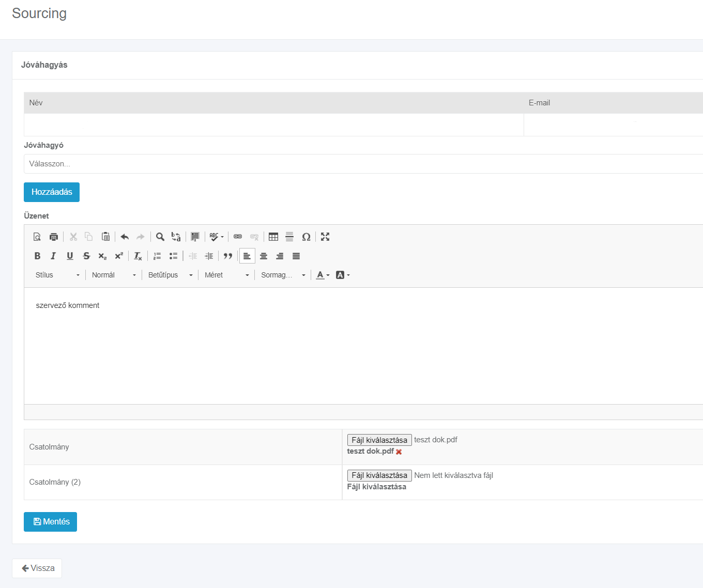Insert a link using the chain icon
Viewport: 703px width, 588px height.
point(238,237)
